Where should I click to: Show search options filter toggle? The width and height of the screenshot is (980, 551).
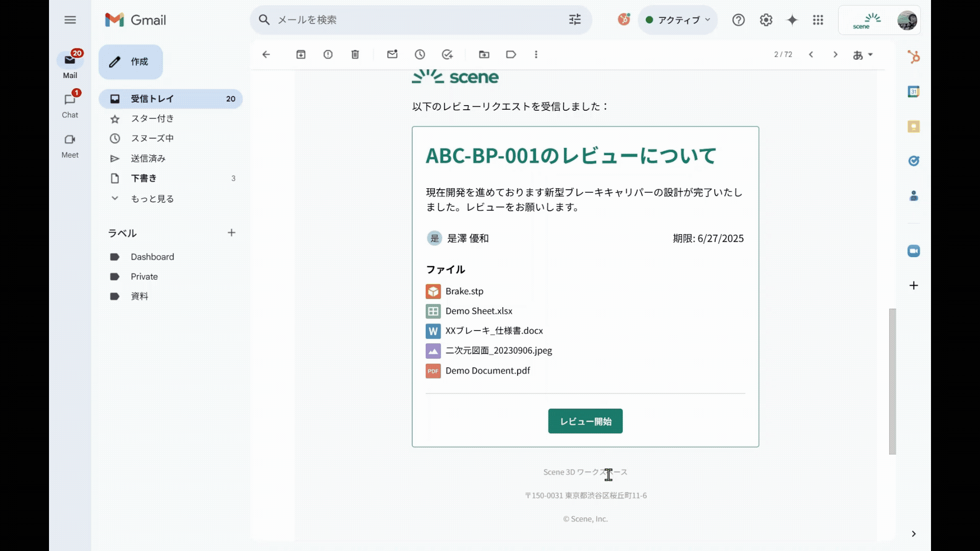tap(575, 20)
